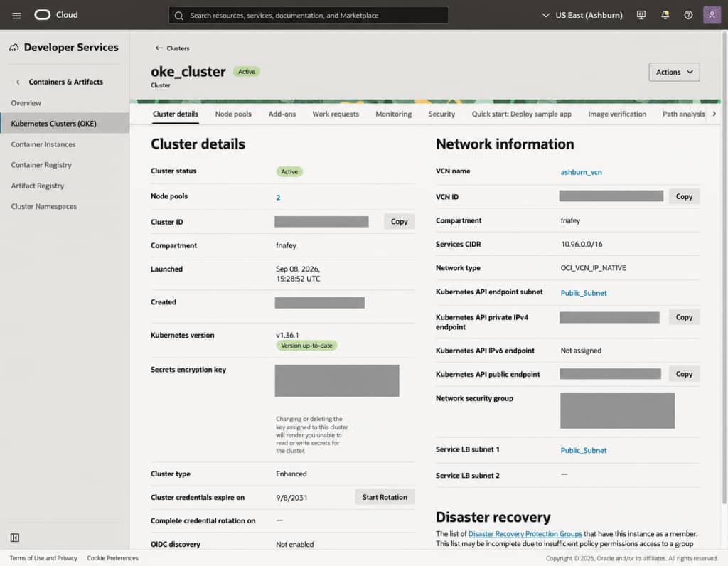
Task: Open the Work requests tab
Action: tap(336, 114)
